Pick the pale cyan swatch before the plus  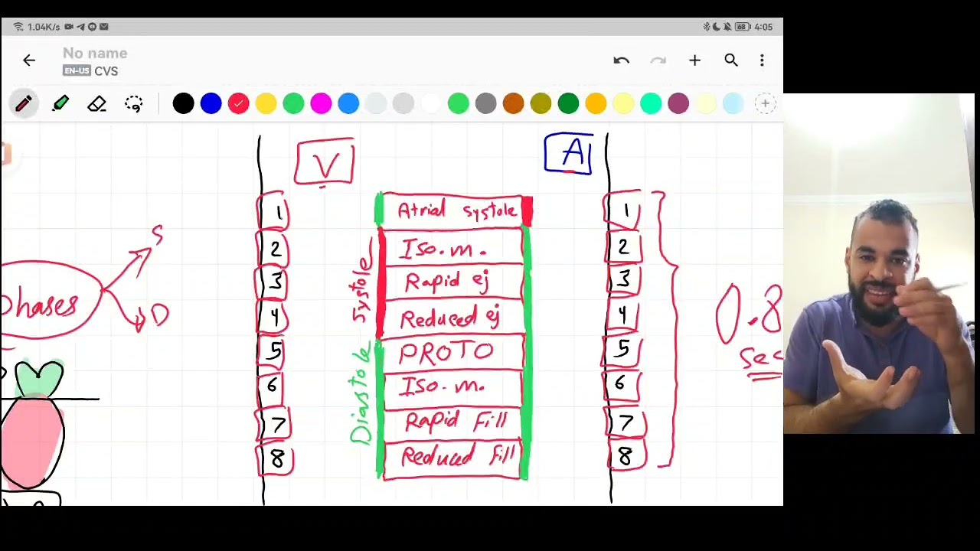coord(733,103)
